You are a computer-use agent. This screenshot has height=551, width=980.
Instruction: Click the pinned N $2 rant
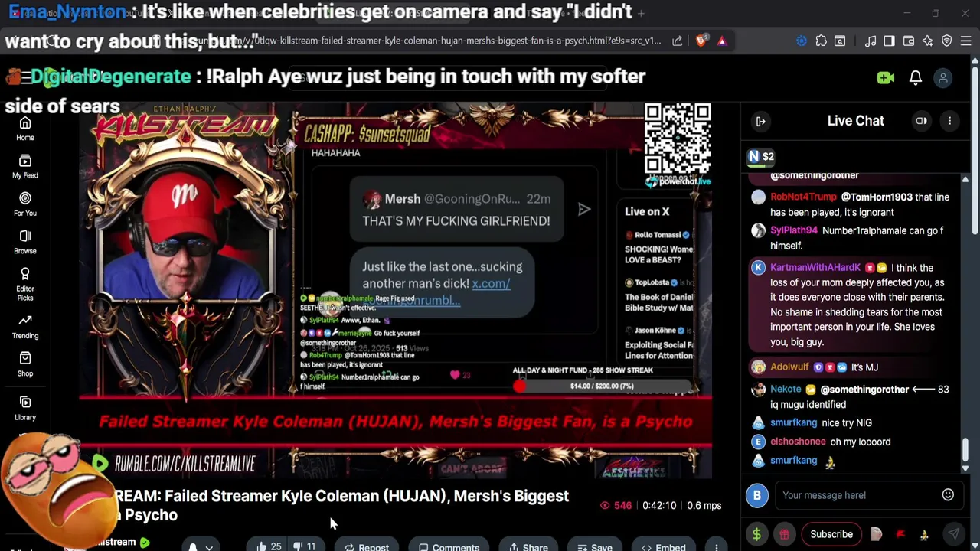point(762,156)
